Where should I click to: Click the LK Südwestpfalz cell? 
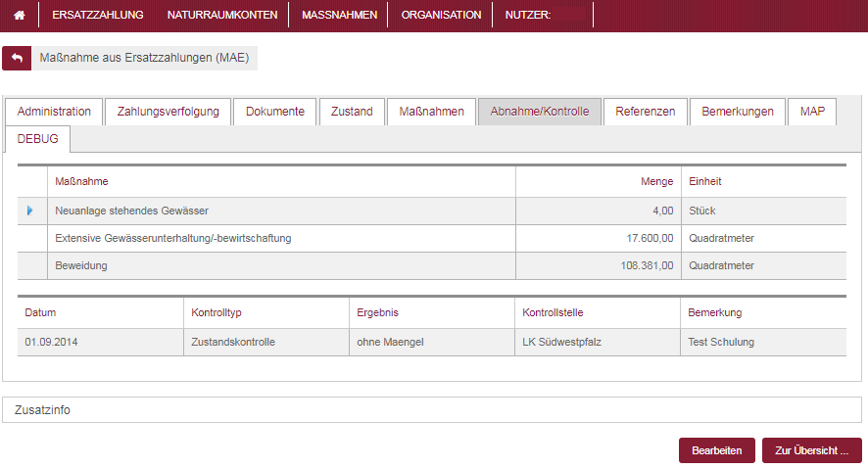(x=598, y=342)
